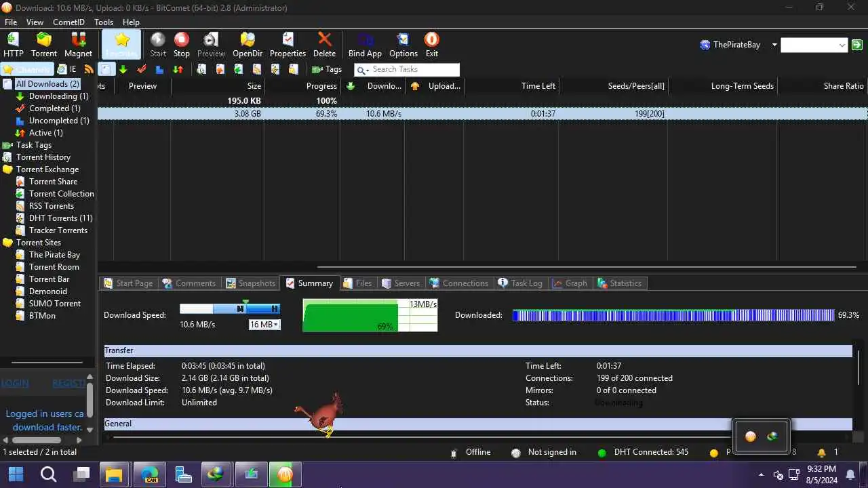Open the search type dropdown magnifier arrow
Viewport: 868px width, 488px height.
click(362, 70)
